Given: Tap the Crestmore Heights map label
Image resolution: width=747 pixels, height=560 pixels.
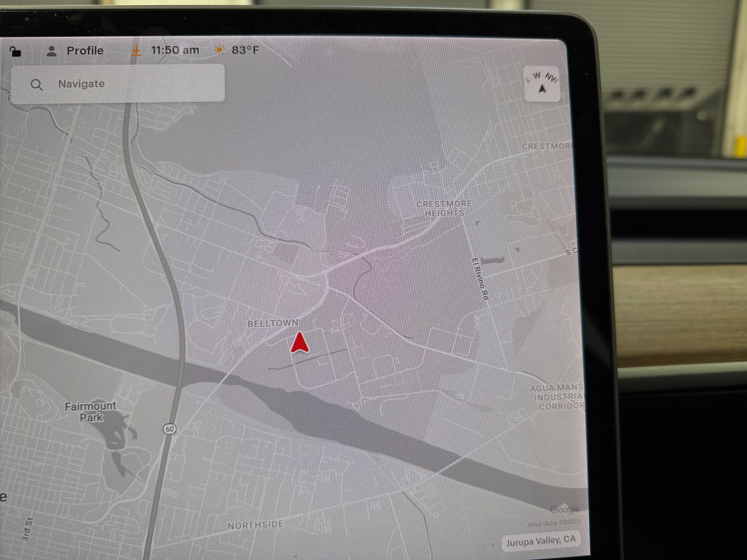Looking at the screenshot, I should (444, 208).
